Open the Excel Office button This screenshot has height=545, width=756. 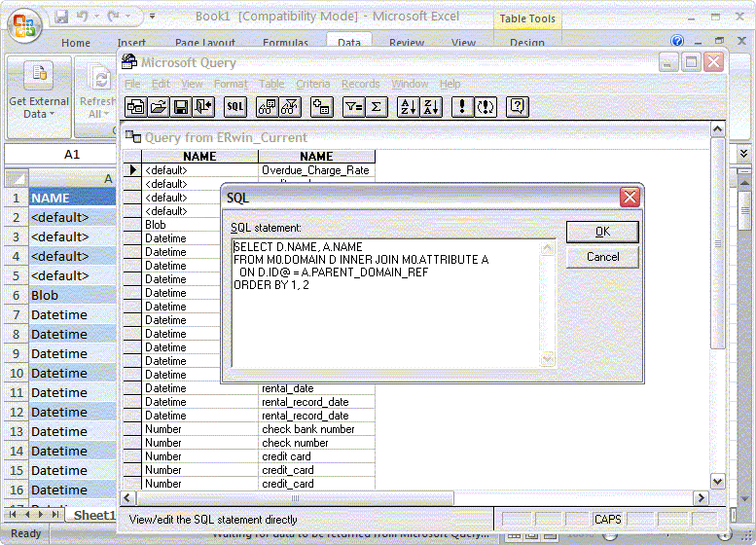pos(24,25)
